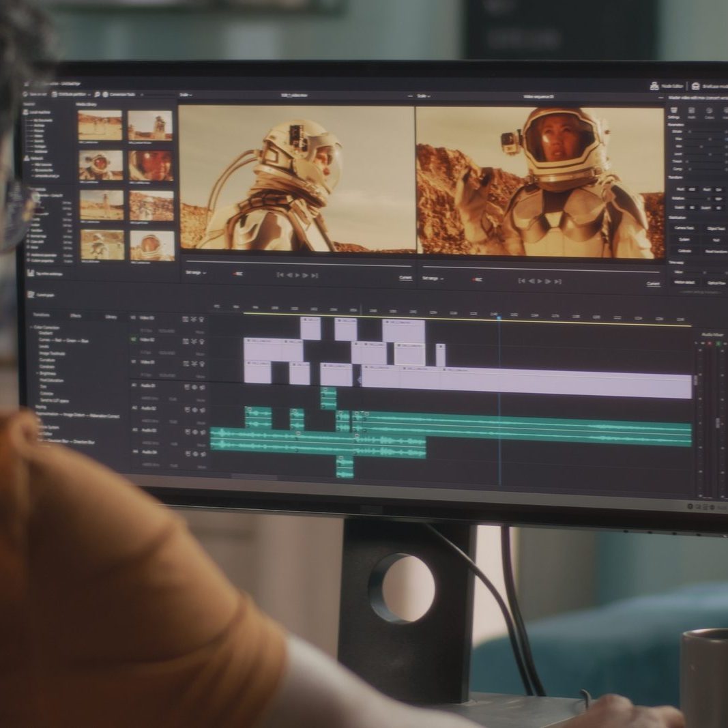Select the third tab icon in the right panel
The image size is (728, 728).
coord(709,111)
